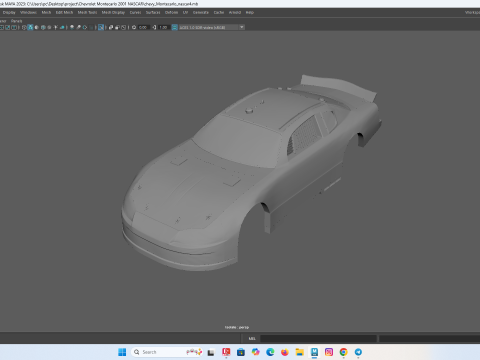Open Task View from the taskbar
The height and width of the screenshot is (360, 480).
pos(211,352)
